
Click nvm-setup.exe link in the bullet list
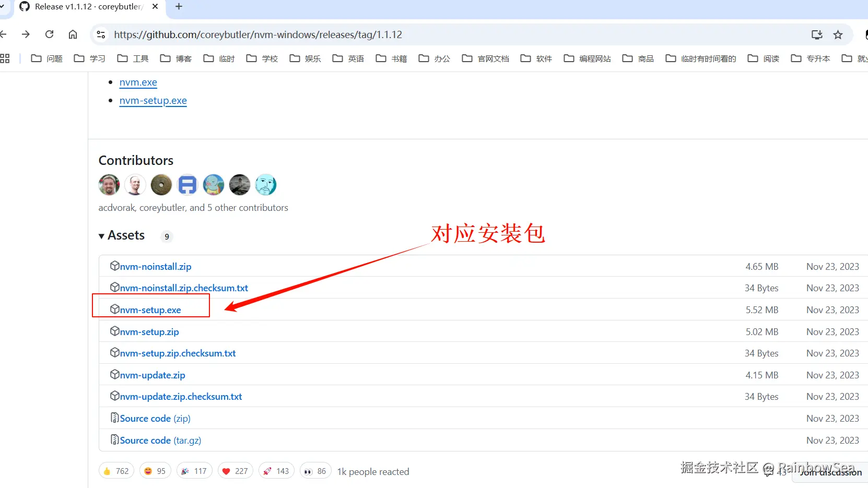pyautogui.click(x=153, y=101)
